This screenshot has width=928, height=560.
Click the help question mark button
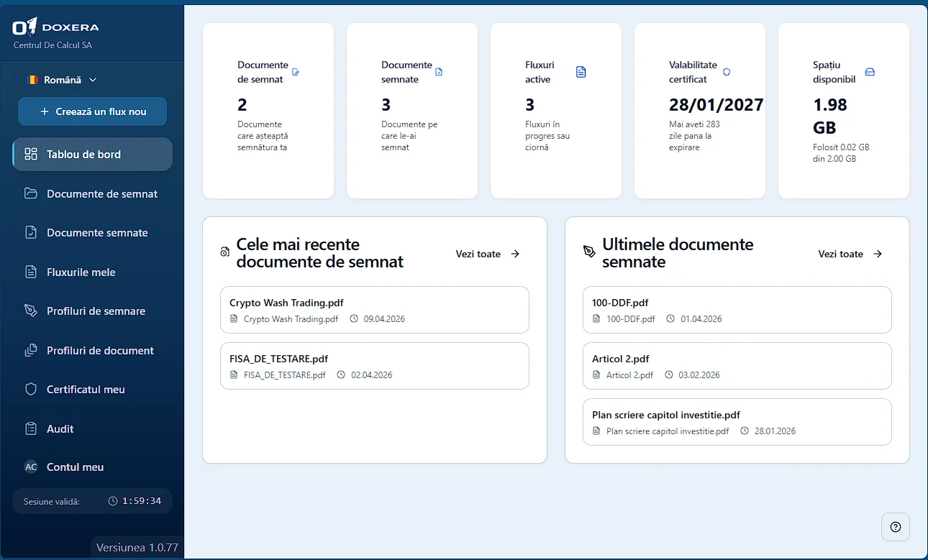click(x=896, y=527)
